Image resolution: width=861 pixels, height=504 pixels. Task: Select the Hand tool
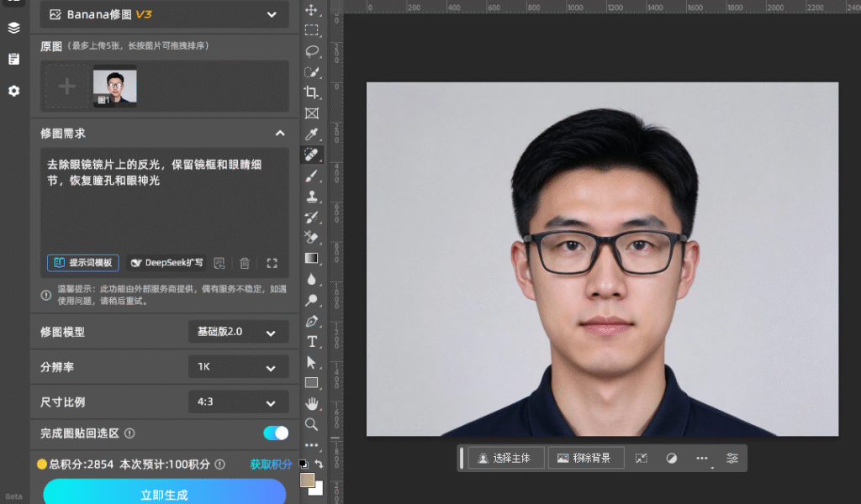point(311,404)
